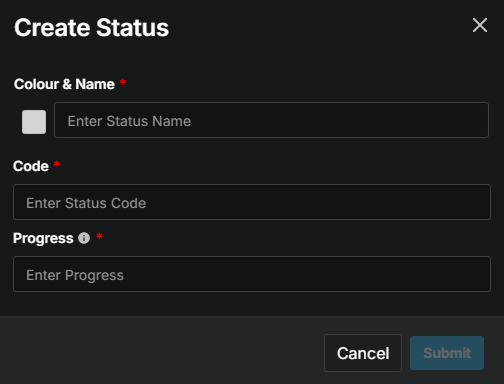Close the Create Status dialog

(480, 25)
